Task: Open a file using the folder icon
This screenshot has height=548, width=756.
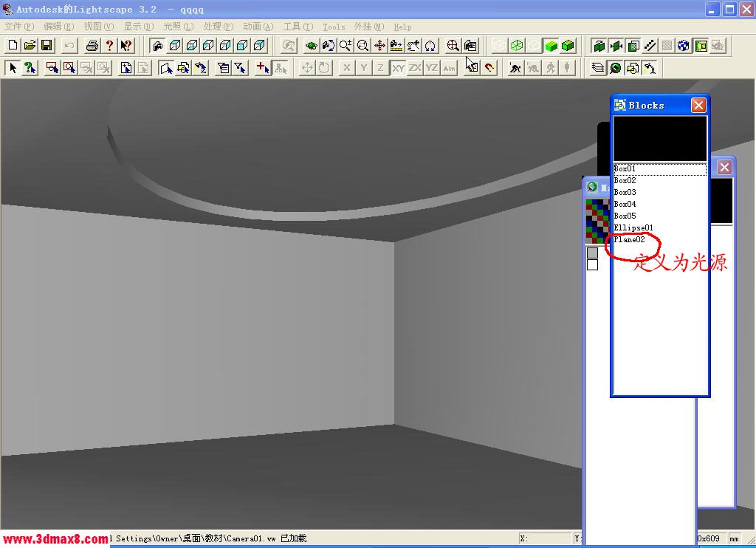Action: pos(30,45)
